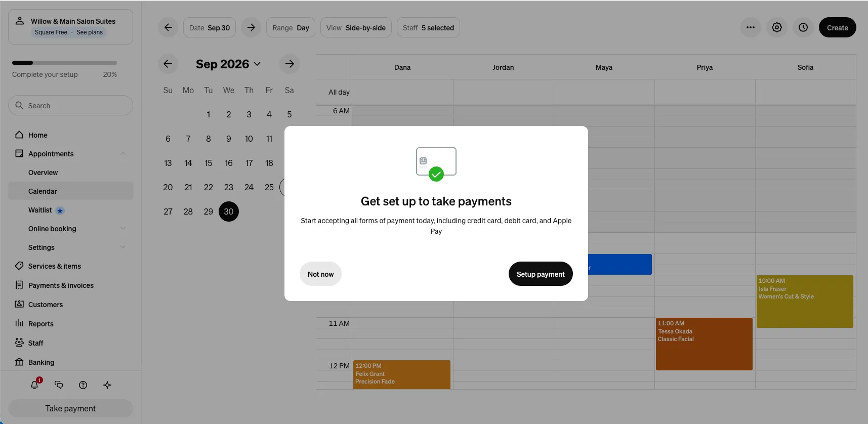
Task: Collapse the Appointments section chevron
Action: 123,154
